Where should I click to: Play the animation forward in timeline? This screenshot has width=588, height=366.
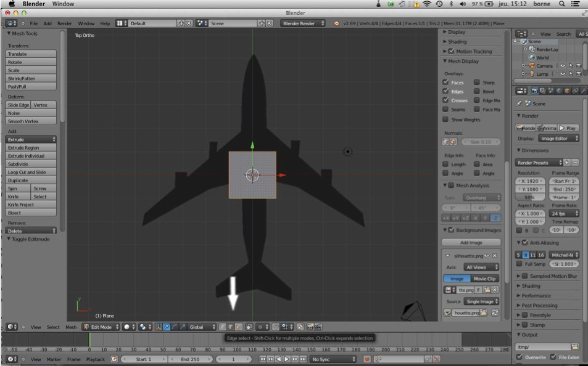tap(287, 359)
